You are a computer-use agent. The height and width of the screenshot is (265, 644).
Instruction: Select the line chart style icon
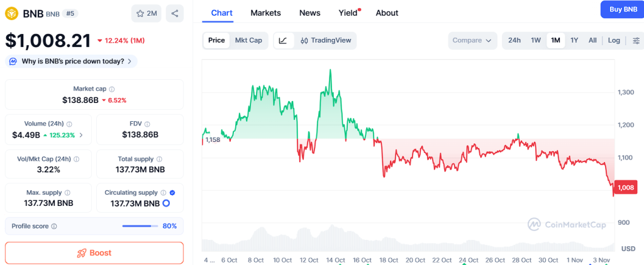(x=283, y=40)
